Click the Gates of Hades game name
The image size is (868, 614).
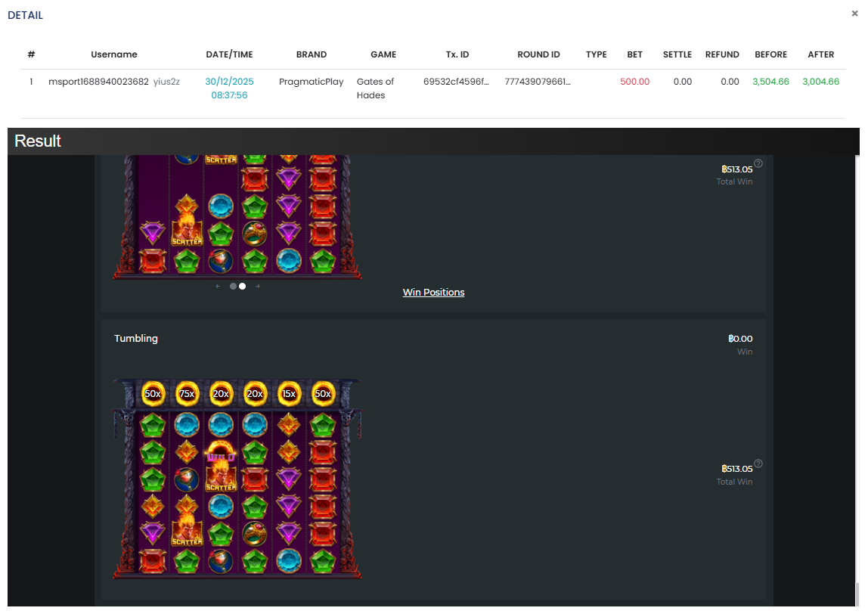(375, 88)
